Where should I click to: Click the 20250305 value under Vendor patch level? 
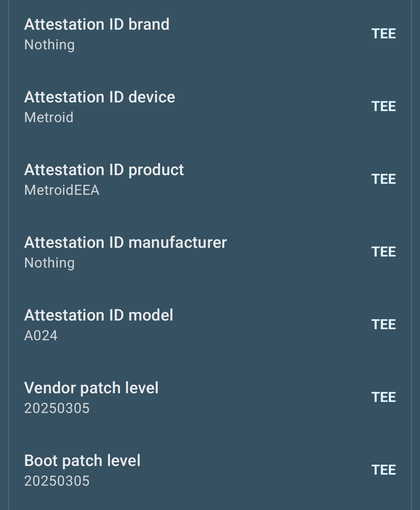coord(57,408)
